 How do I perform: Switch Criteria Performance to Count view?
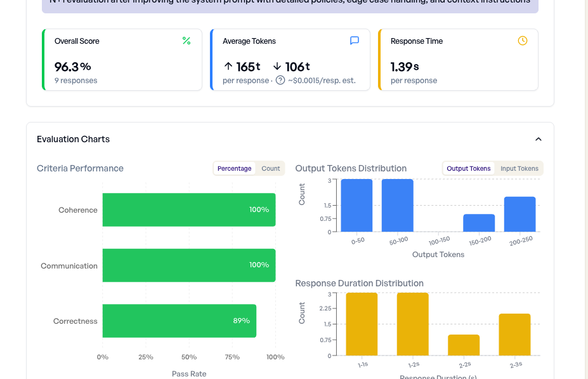click(271, 168)
